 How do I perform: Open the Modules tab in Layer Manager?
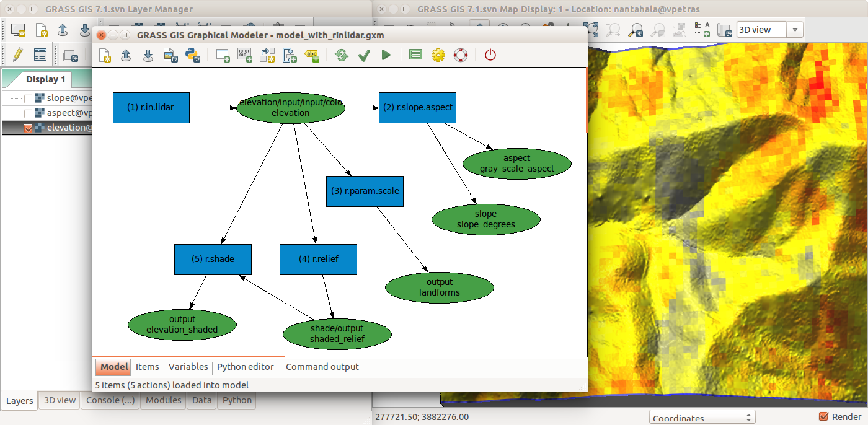pyautogui.click(x=164, y=400)
